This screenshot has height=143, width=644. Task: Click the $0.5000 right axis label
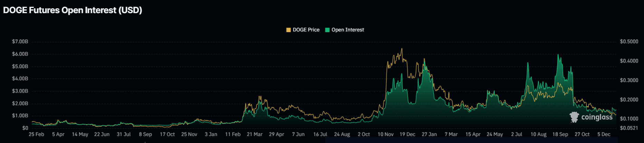pyautogui.click(x=629, y=41)
